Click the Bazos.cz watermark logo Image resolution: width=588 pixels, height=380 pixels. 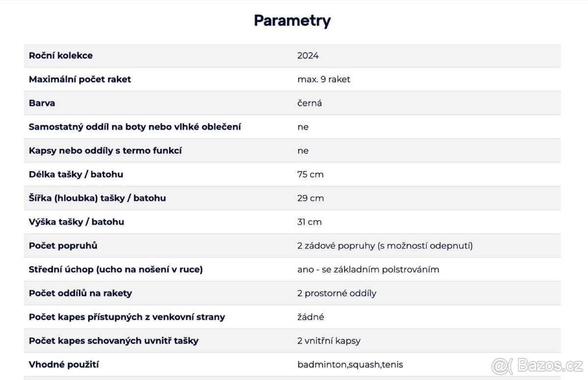[x=537, y=366]
